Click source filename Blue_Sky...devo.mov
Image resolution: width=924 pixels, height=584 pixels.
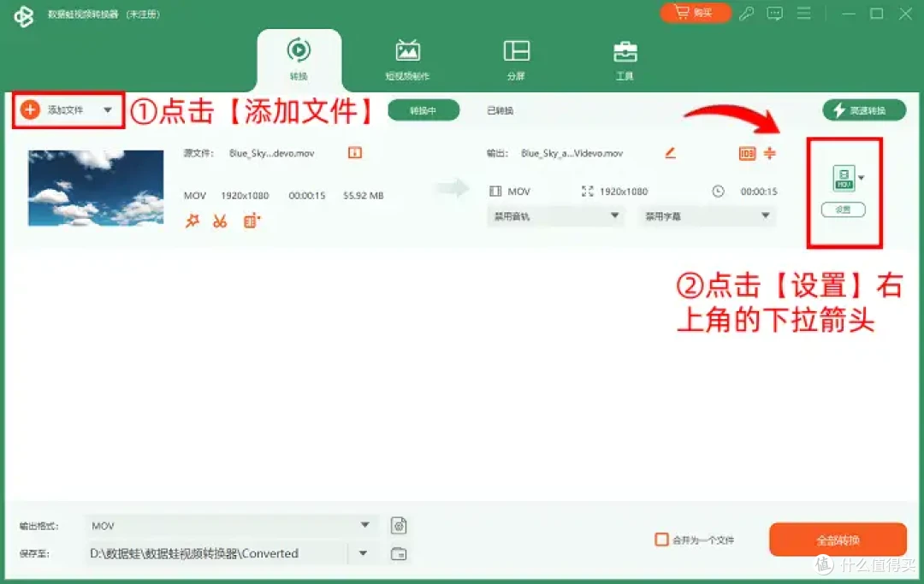coord(272,154)
